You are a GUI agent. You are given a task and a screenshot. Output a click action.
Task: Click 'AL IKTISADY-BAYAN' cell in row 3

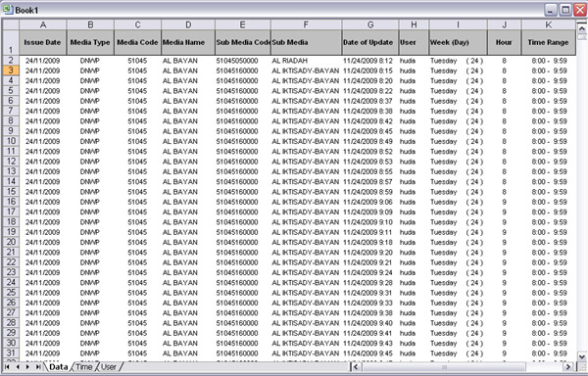(x=306, y=70)
